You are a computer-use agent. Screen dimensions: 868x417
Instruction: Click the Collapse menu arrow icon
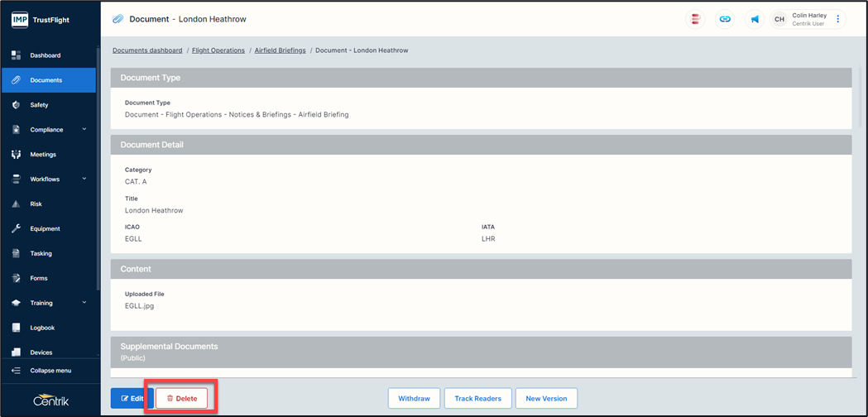tap(16, 371)
